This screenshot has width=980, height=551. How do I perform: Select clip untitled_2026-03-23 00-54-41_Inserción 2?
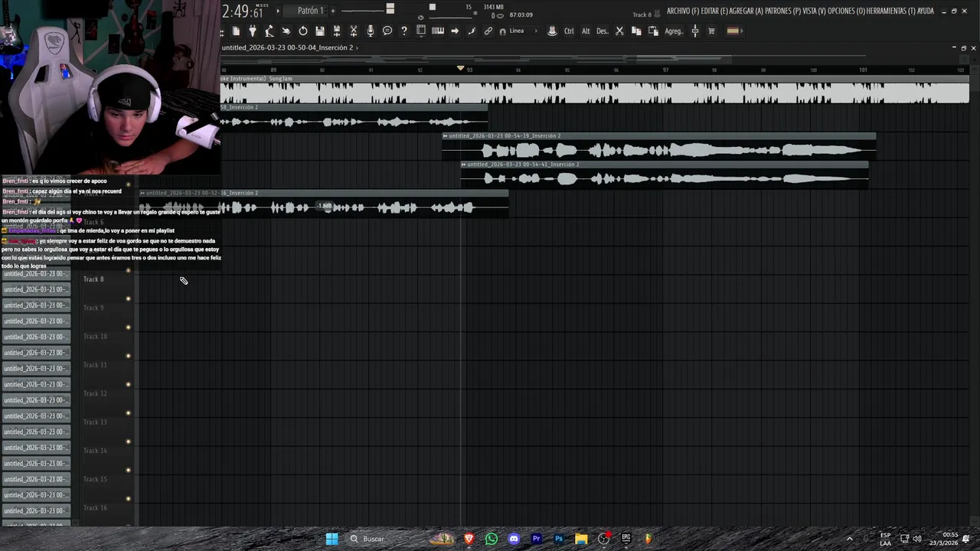pyautogui.click(x=665, y=174)
